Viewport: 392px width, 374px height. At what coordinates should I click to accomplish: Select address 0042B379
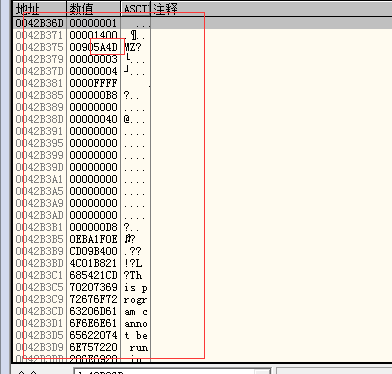(x=39, y=59)
